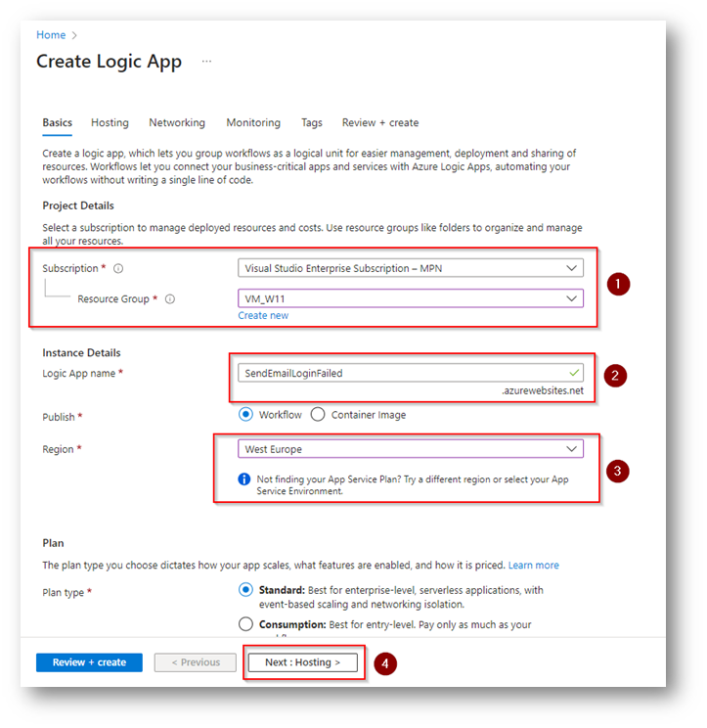
Task: Choose the Standard plan type
Action: [x=245, y=590]
